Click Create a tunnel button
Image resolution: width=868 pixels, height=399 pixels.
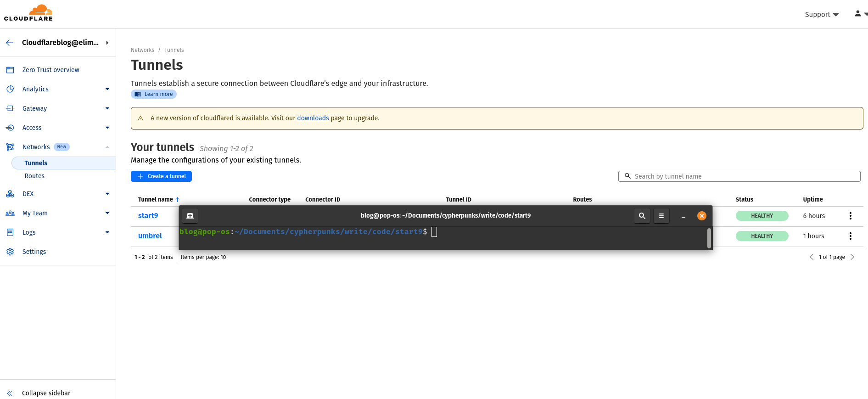161,176
